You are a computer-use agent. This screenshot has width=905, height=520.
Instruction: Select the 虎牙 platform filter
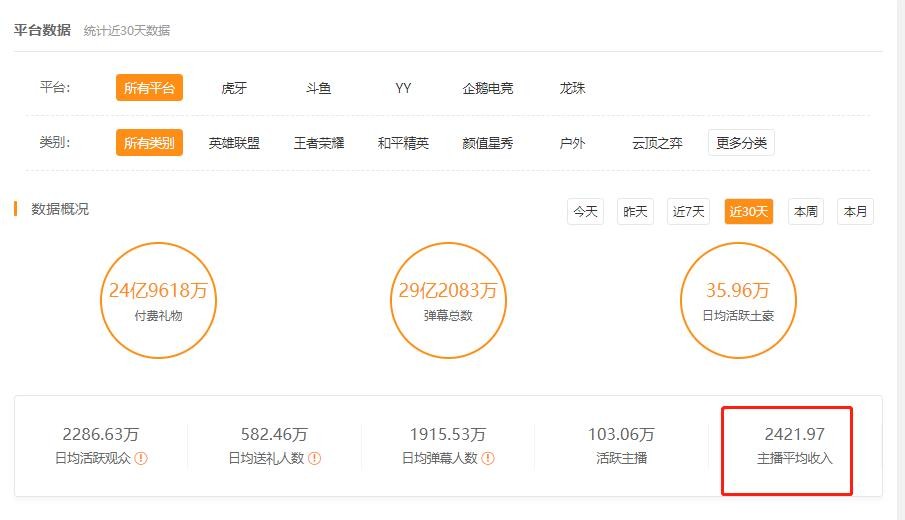click(234, 88)
